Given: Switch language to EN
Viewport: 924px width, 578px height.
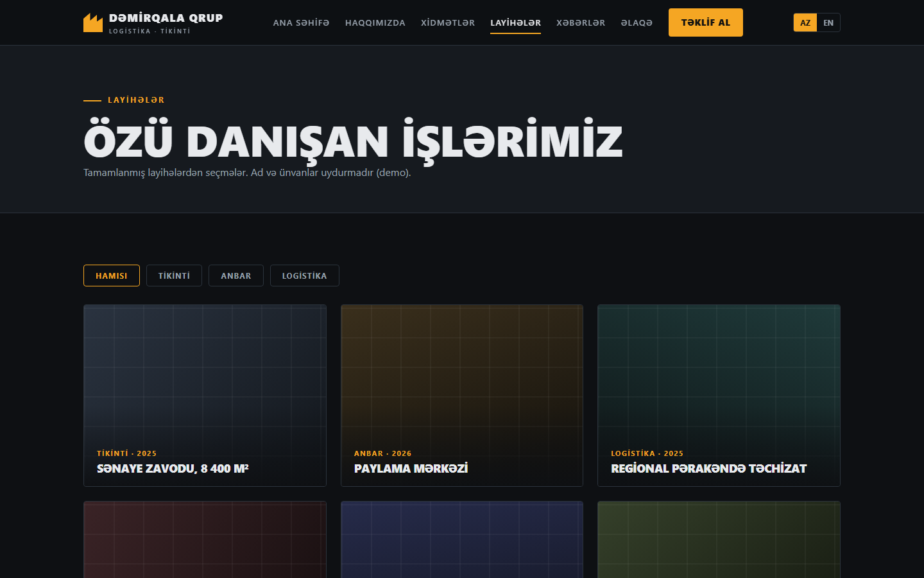Looking at the screenshot, I should pyautogui.click(x=828, y=22).
